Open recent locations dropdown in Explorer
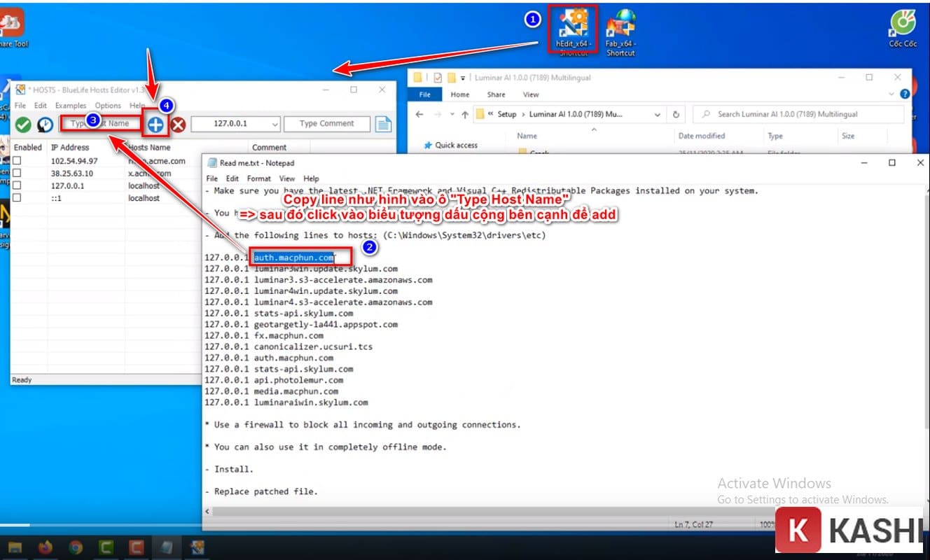Image resolution: width=930 pixels, height=560 pixels. click(x=452, y=114)
